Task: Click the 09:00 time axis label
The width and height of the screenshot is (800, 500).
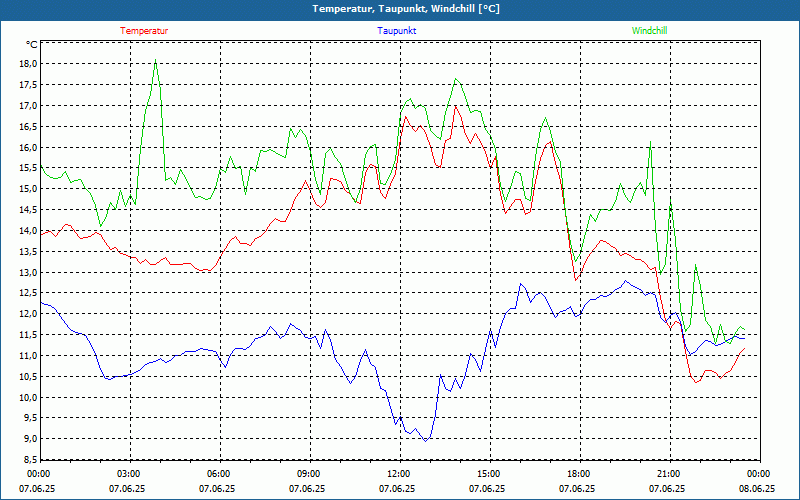Action: tap(308, 474)
